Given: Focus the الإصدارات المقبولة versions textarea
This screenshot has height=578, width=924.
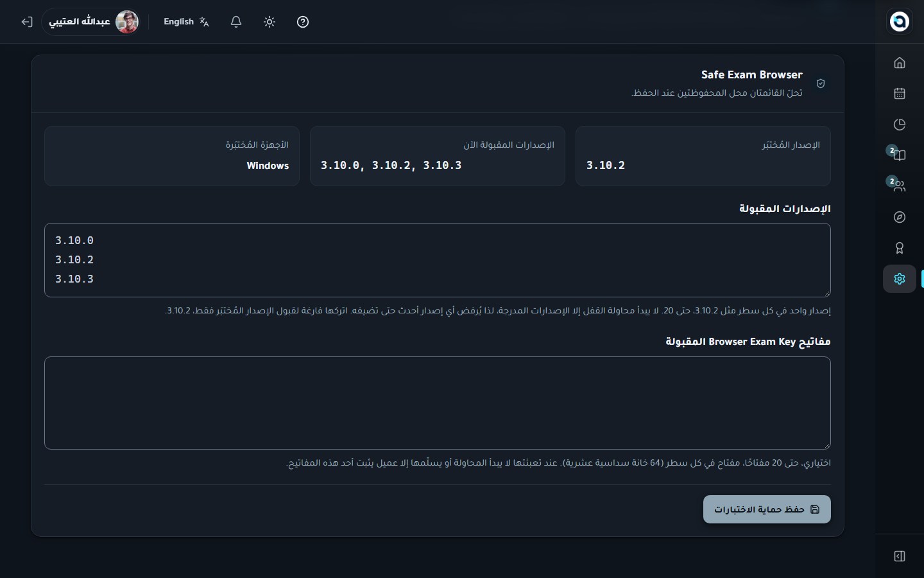Looking at the screenshot, I should (438, 260).
